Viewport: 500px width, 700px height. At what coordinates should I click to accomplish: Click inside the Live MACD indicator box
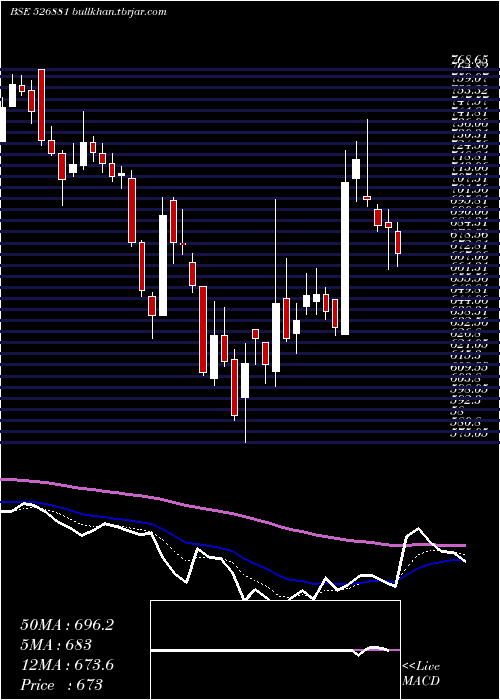275,650
